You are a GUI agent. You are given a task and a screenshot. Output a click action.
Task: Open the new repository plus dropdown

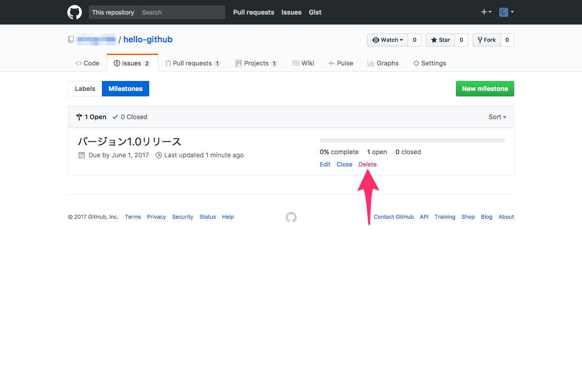point(486,12)
